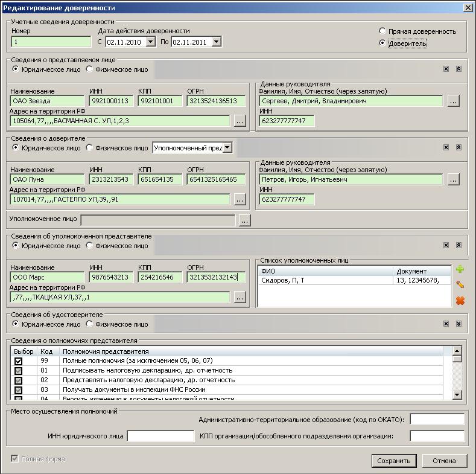Screen dimensions: 476x474
Task: Click the Полномочия представителя column header
Action: (x=252, y=351)
